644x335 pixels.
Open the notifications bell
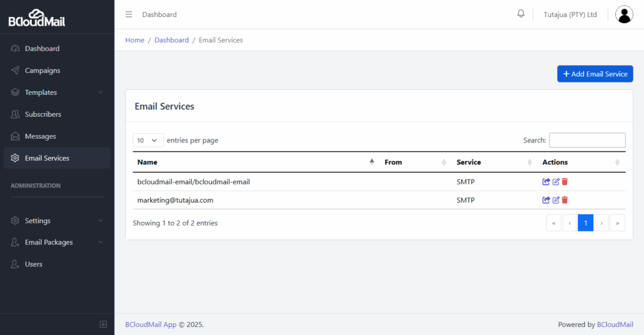[x=521, y=14]
